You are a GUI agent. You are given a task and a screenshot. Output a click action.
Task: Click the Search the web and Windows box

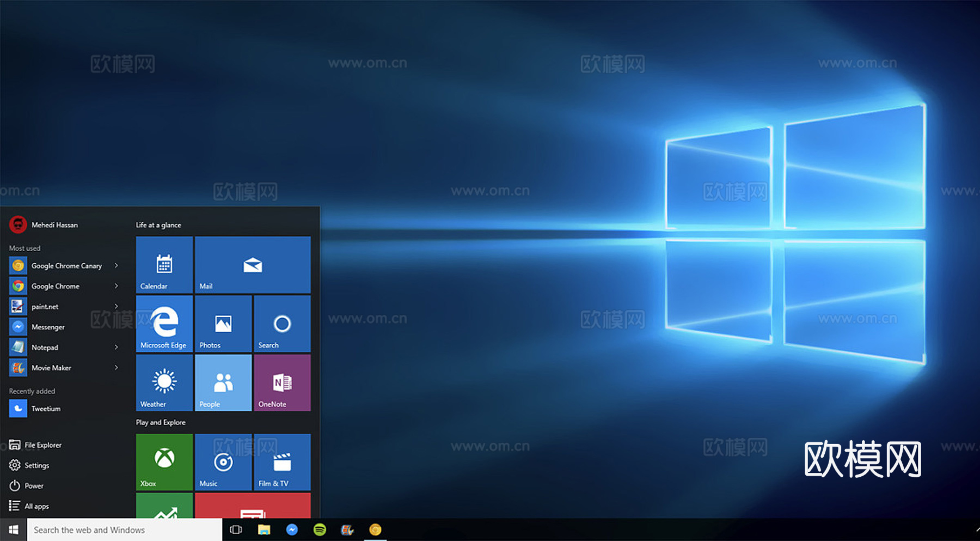pos(124,530)
